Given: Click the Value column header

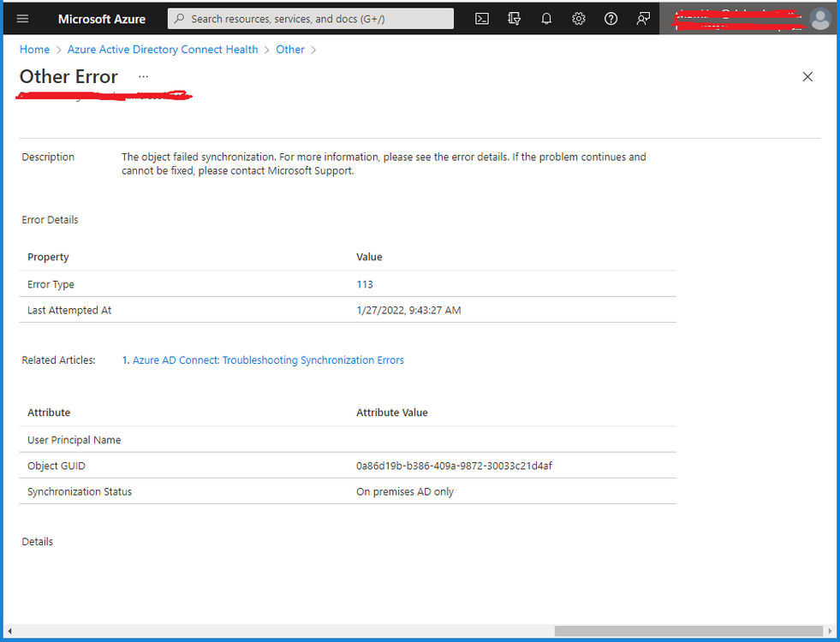Looking at the screenshot, I should coord(369,257).
